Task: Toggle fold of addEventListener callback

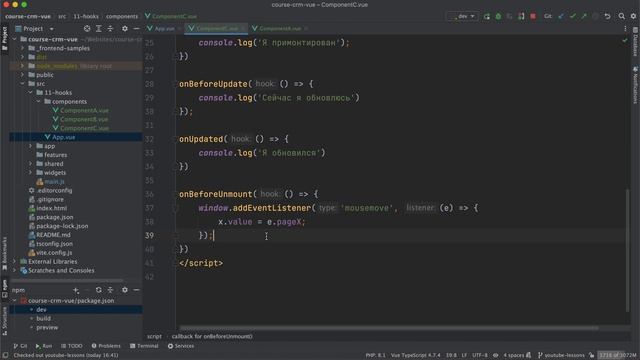Action: (176, 208)
